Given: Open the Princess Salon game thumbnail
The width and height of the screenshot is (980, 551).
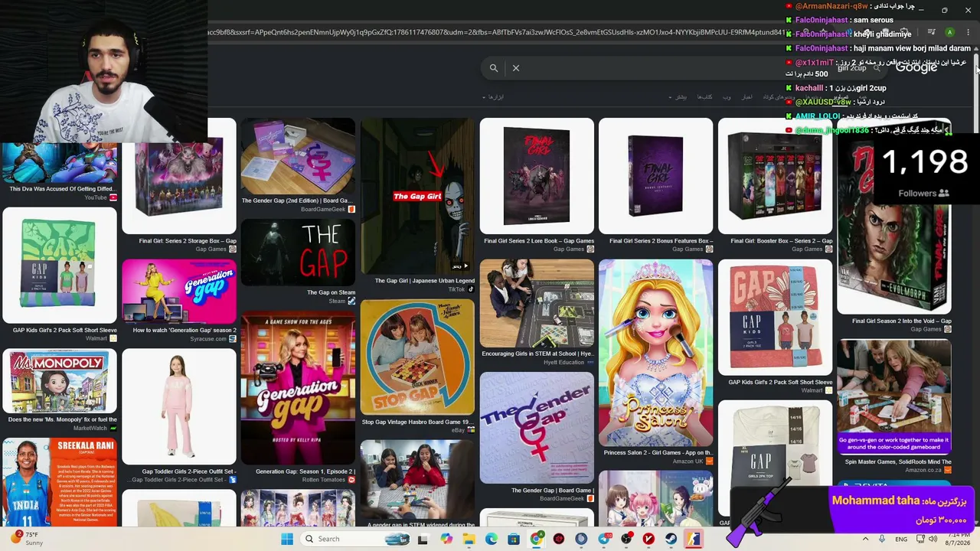Looking at the screenshot, I should click(x=655, y=353).
